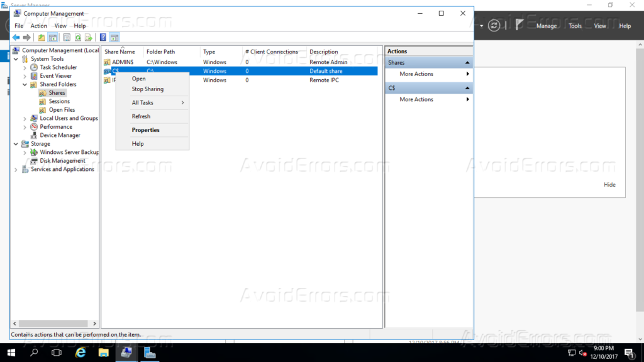Click the Hide link in Server Manager
The height and width of the screenshot is (362, 644).
pos(609,185)
